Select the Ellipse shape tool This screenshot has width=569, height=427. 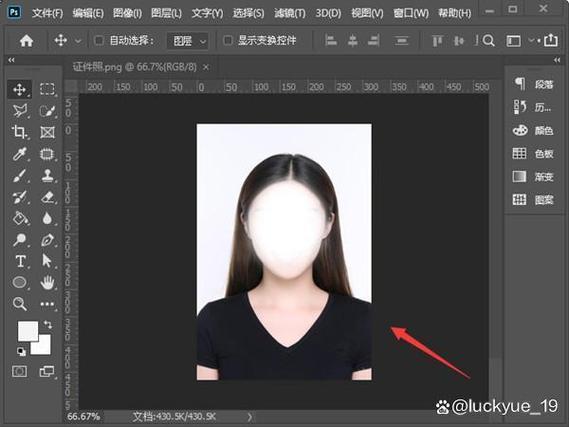click(x=20, y=282)
